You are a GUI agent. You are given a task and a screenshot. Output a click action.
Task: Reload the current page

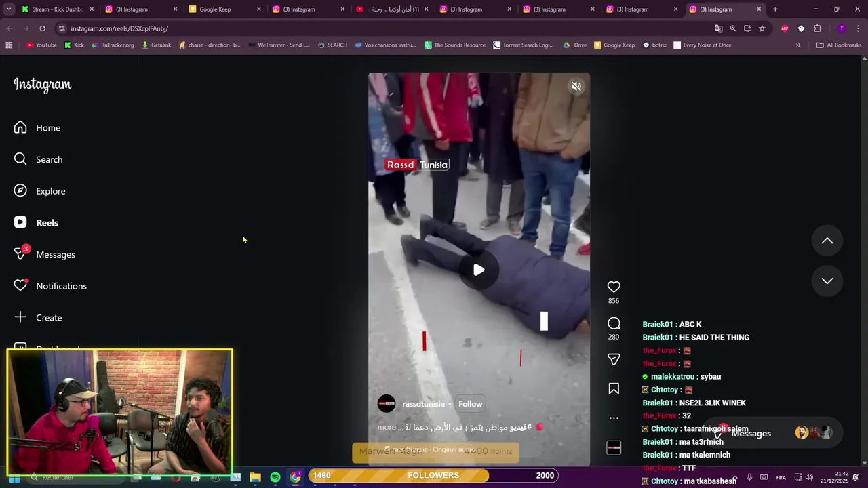click(x=42, y=28)
